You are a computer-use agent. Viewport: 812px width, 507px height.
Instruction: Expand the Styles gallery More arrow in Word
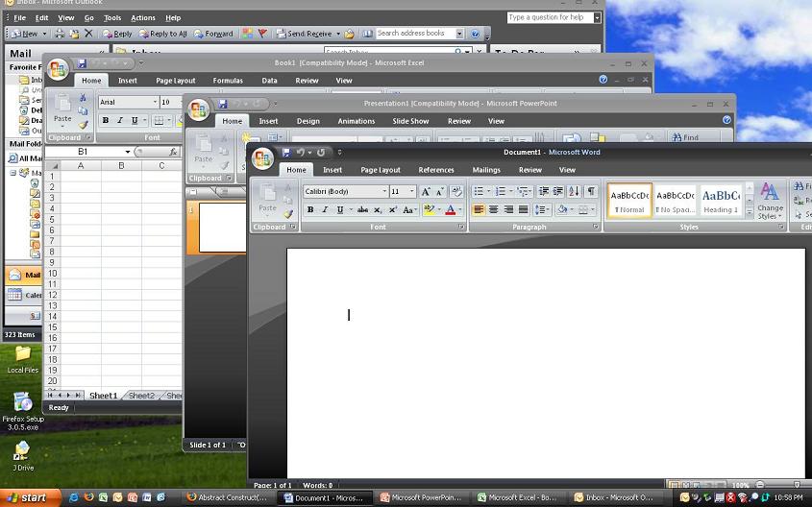click(x=749, y=211)
